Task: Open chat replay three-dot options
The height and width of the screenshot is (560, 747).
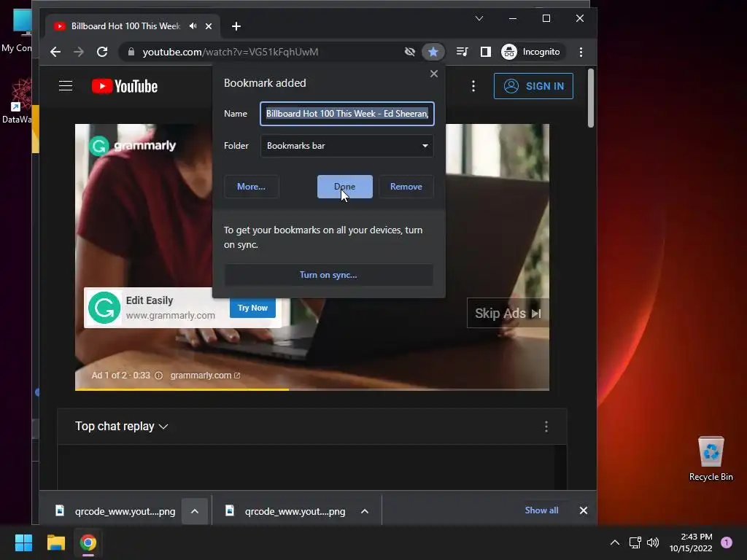Action: (x=546, y=427)
